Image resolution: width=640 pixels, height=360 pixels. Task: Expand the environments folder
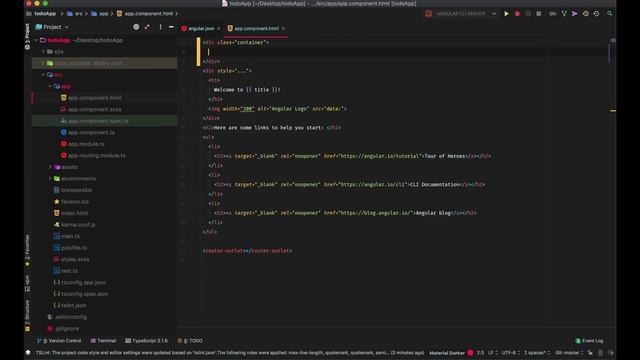[x=50, y=178]
